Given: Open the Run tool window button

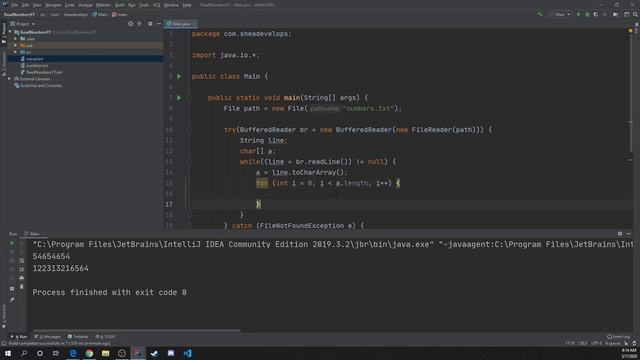Looking at the screenshot, I should (x=19, y=337).
